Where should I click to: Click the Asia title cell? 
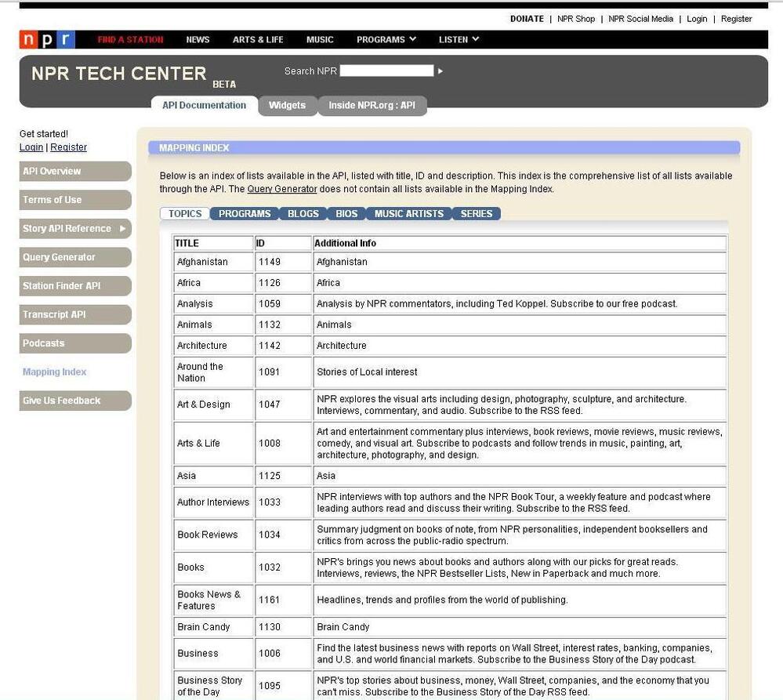click(213, 476)
